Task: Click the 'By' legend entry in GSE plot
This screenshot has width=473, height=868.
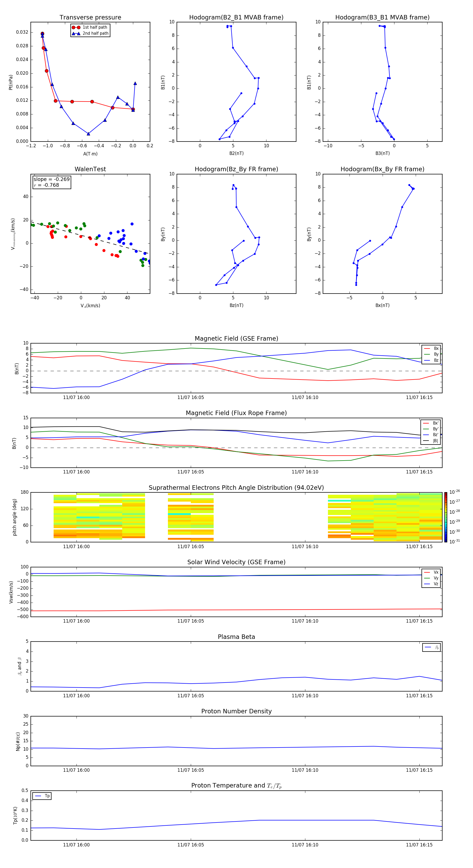Action: tap(431, 354)
